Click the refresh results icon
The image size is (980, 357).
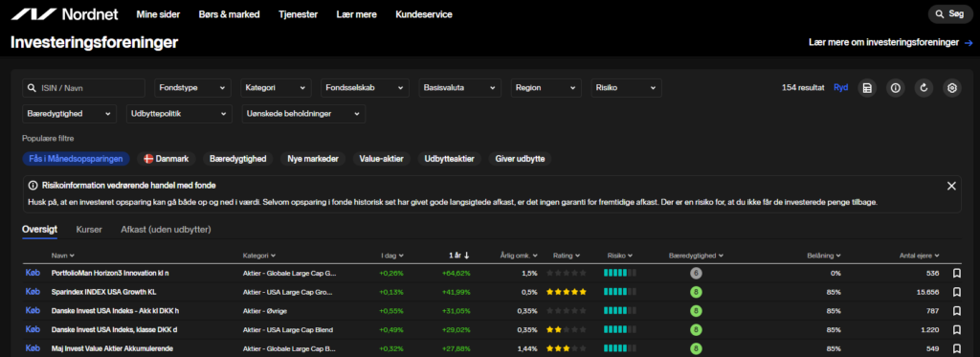coord(924,88)
